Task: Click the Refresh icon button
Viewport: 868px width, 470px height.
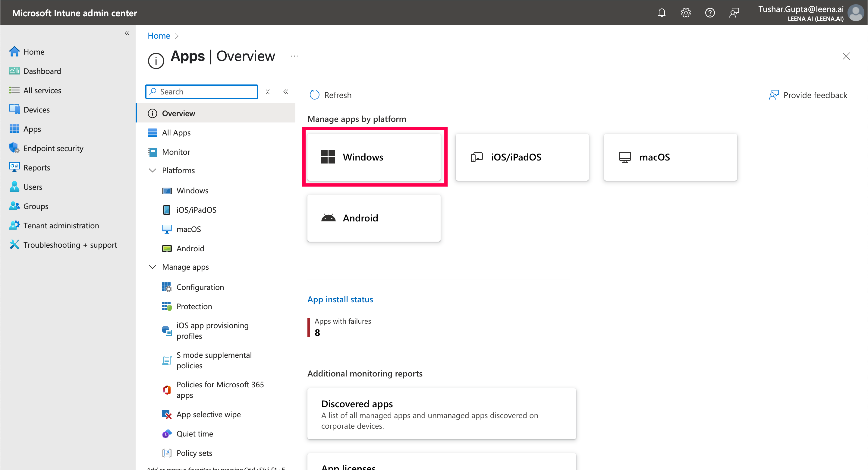Action: pyautogui.click(x=314, y=95)
